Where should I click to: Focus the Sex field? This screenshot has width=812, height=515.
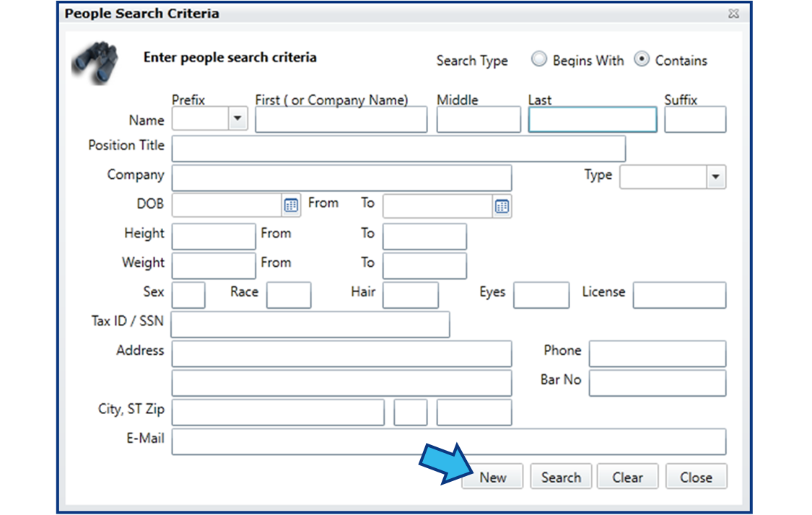[188, 295]
